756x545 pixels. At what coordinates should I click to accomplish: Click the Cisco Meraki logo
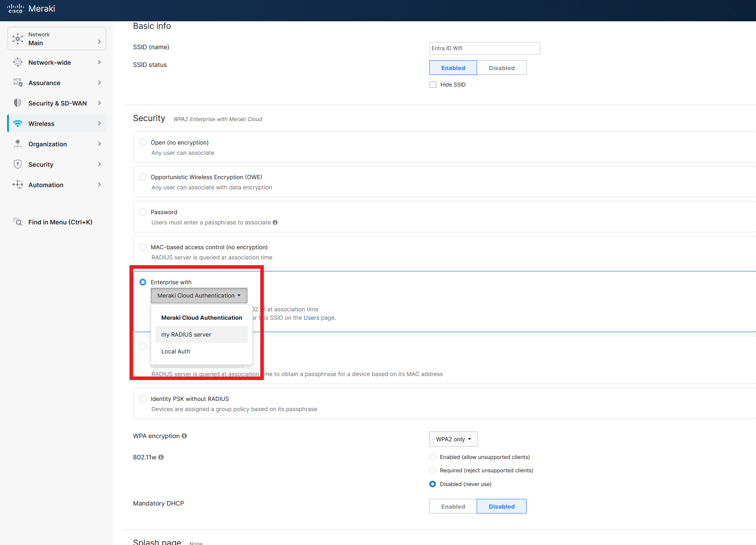tap(31, 8)
